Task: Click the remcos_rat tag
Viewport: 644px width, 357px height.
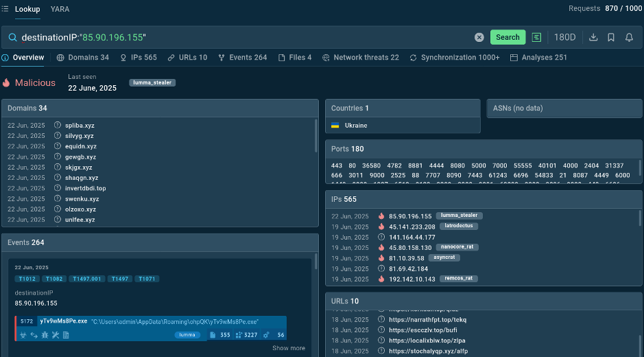Action: [458, 279]
